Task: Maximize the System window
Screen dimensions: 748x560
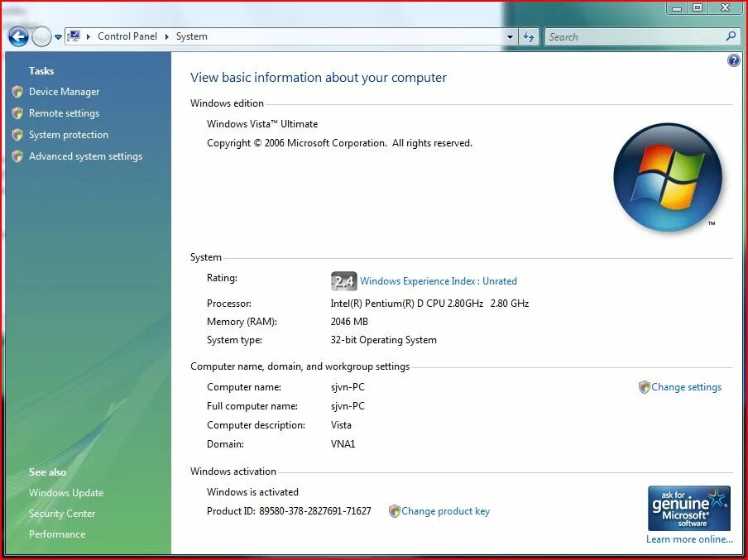Action: [698, 7]
